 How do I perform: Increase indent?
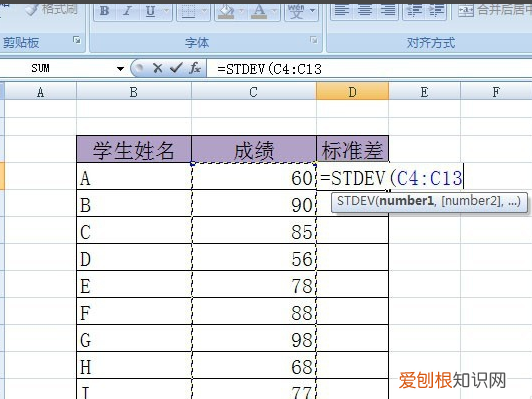coord(436,11)
